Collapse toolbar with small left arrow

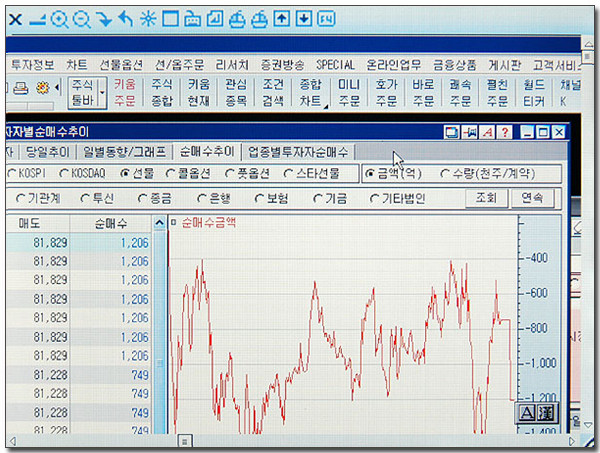pos(57,88)
